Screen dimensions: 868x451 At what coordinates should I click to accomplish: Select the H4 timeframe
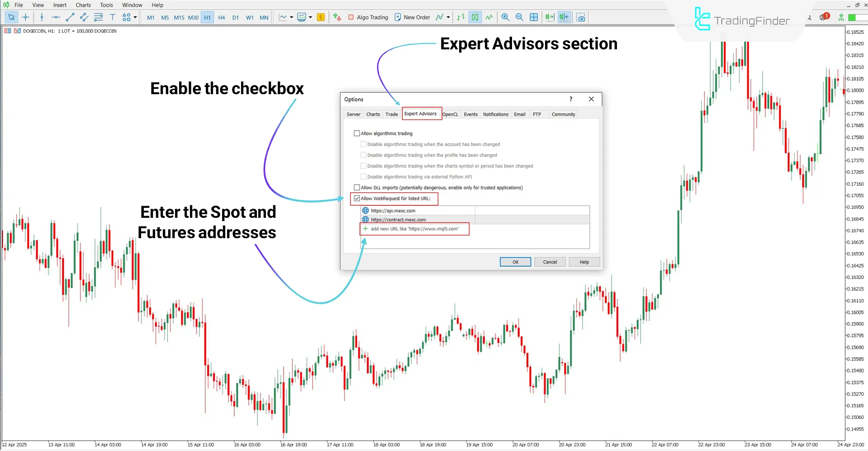click(221, 18)
